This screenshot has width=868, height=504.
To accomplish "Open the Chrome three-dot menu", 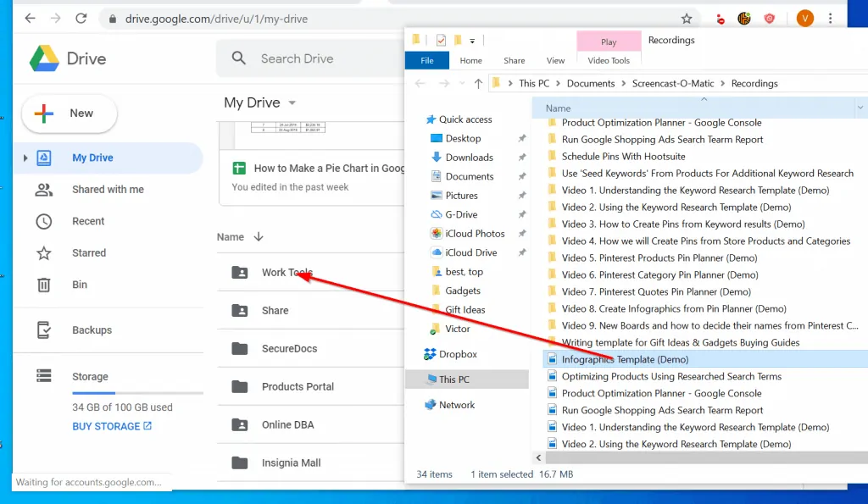I will point(831,19).
